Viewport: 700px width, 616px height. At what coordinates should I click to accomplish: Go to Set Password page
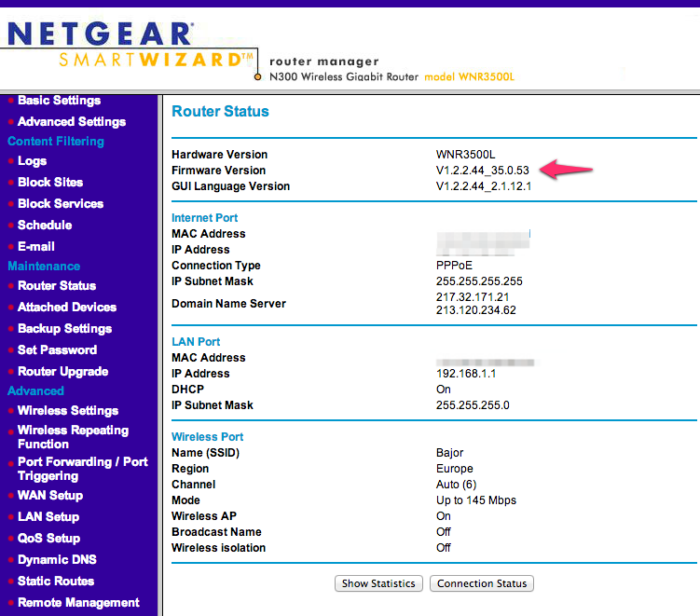(57, 350)
